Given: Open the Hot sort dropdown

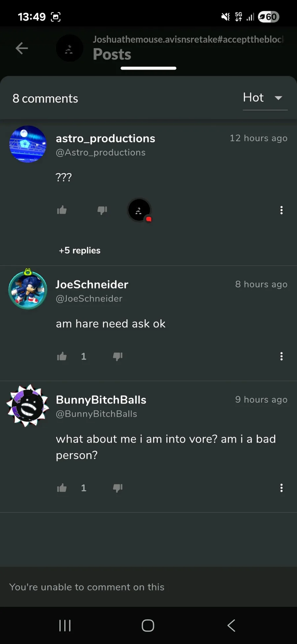Looking at the screenshot, I should click(265, 98).
